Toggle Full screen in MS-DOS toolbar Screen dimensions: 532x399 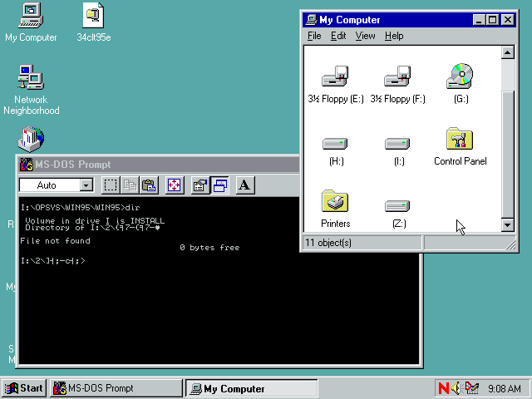point(175,185)
